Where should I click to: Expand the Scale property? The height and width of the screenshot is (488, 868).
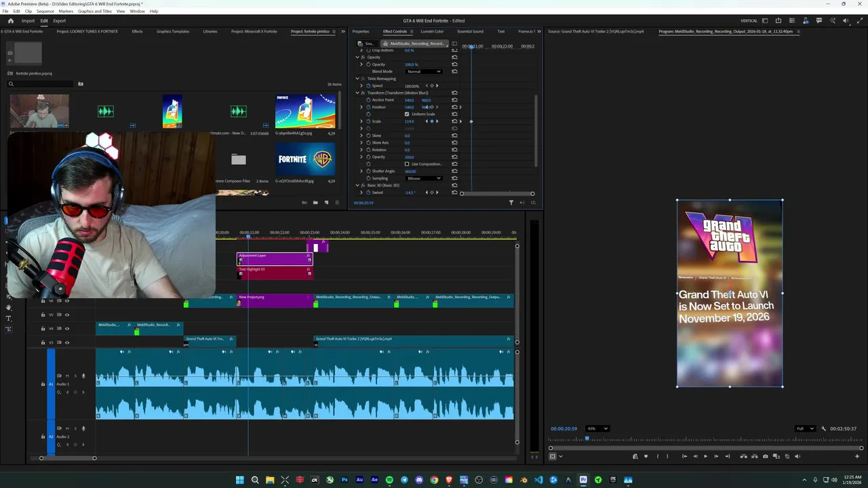click(361, 121)
